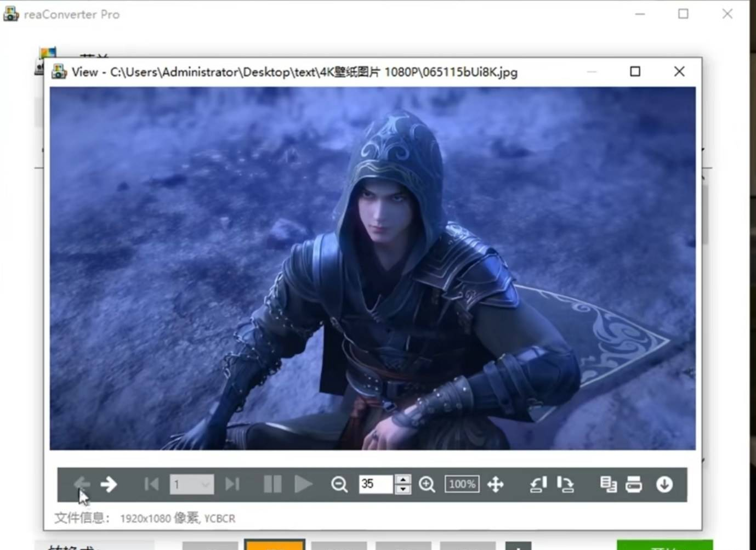Click the green start button at bottom

point(664,545)
